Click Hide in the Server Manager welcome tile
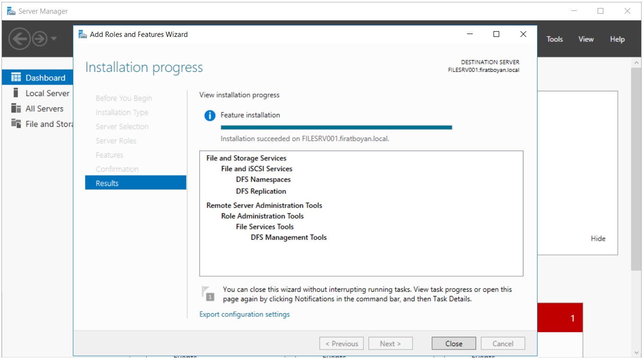Image resolution: width=644 pixels, height=359 pixels. pos(598,238)
